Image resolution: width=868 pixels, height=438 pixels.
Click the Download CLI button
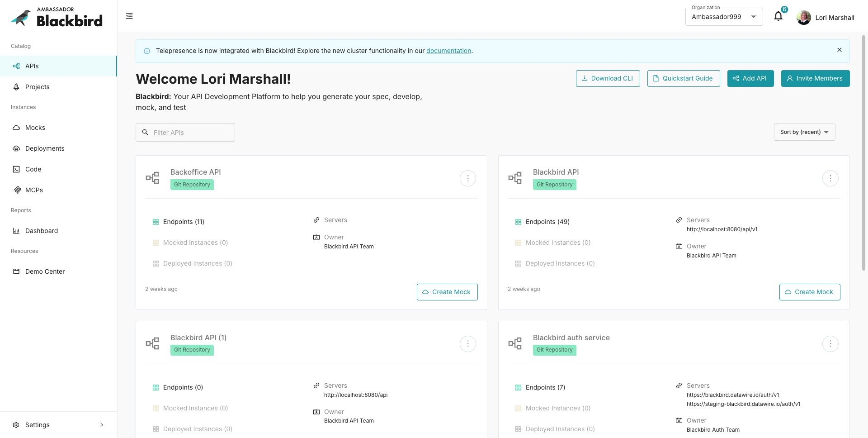pos(608,78)
